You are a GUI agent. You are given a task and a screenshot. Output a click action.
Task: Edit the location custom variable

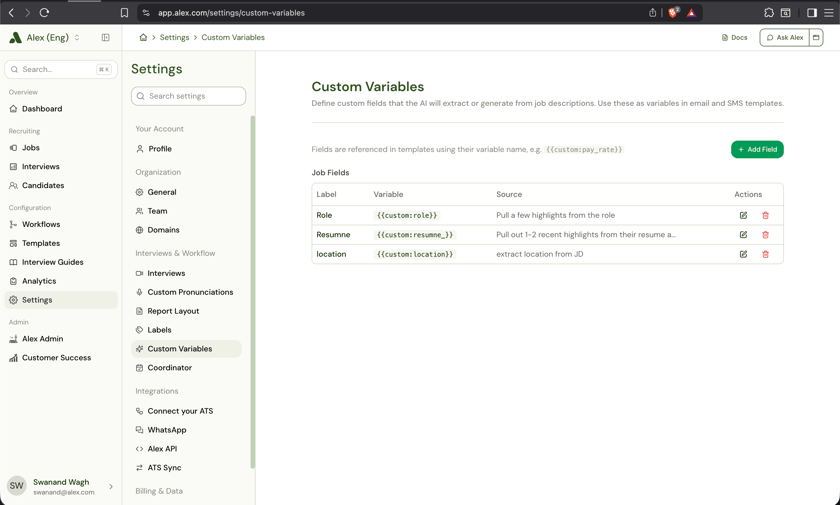743,254
